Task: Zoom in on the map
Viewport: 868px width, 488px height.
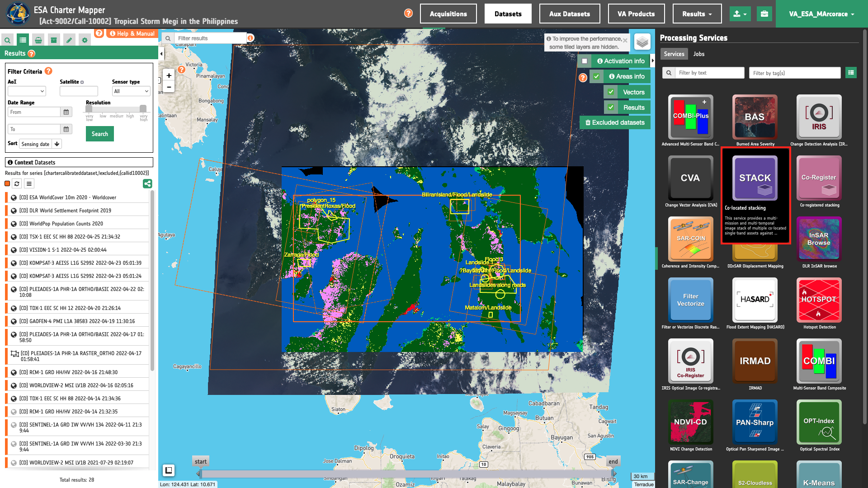Action: (x=169, y=75)
